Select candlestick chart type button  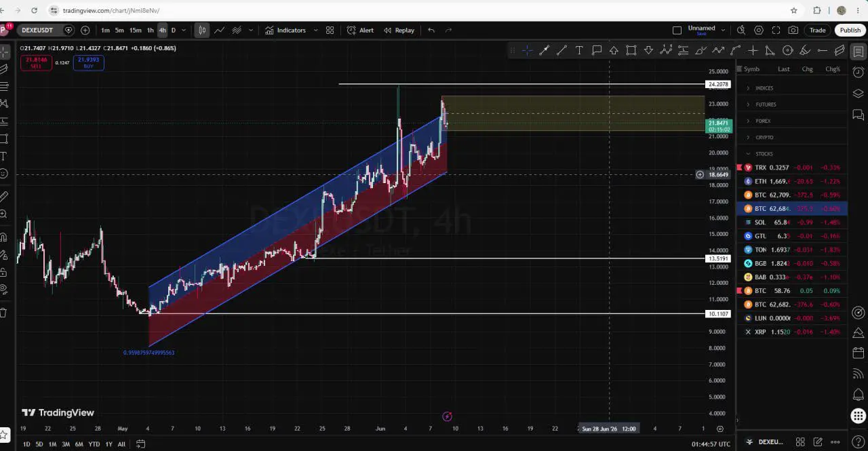(202, 30)
